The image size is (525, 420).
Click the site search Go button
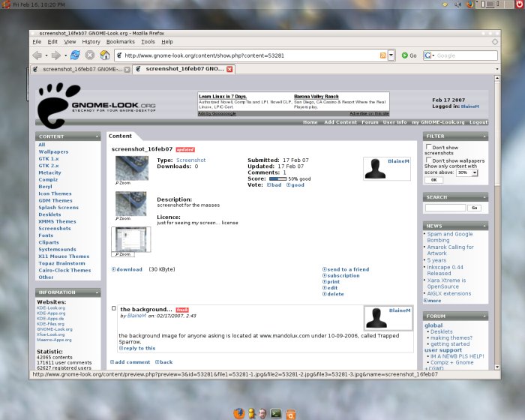point(475,208)
